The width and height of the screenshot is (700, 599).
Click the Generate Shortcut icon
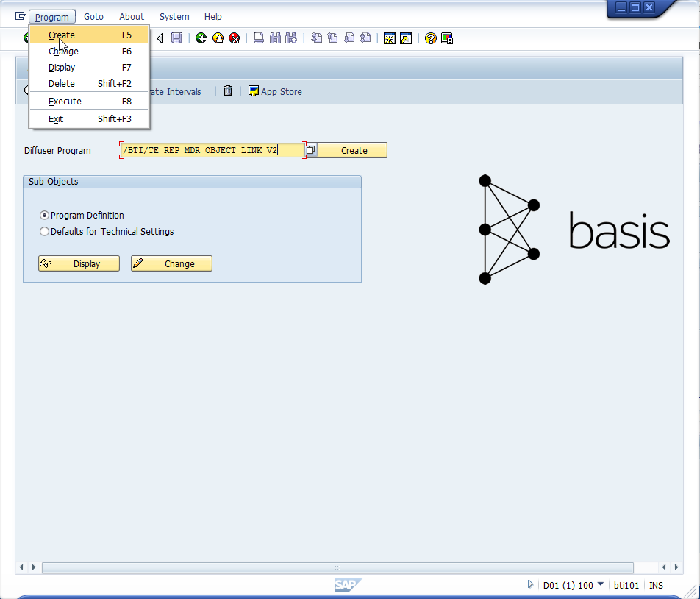tap(406, 38)
